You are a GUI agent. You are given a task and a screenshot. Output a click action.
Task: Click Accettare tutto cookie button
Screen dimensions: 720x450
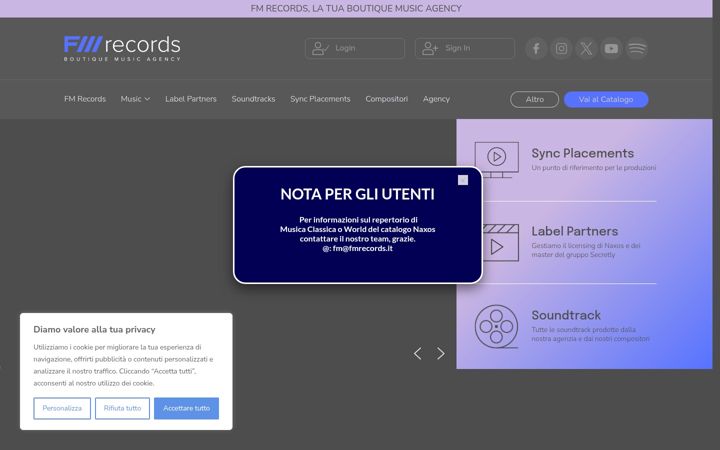coord(186,408)
